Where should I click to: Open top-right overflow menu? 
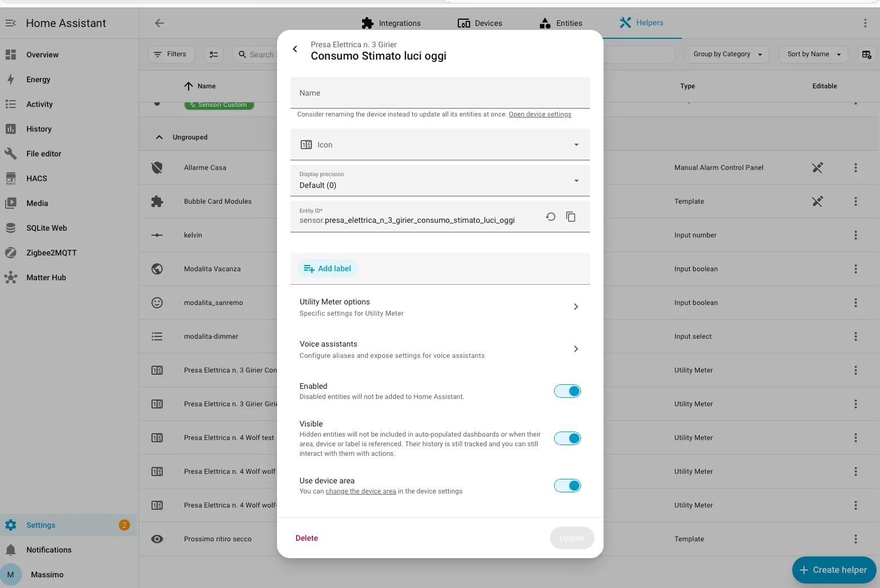click(x=865, y=23)
